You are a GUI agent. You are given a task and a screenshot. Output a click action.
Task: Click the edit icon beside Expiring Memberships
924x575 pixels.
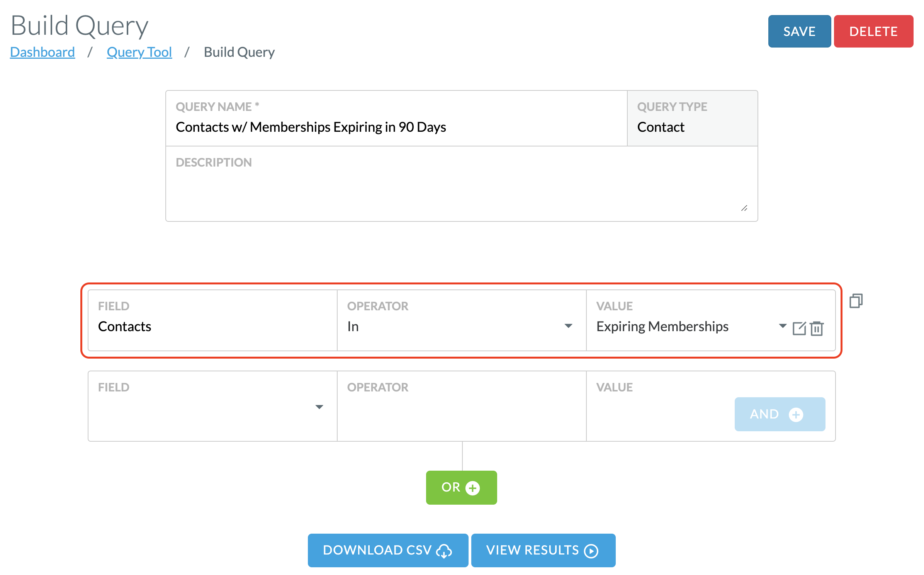point(799,328)
